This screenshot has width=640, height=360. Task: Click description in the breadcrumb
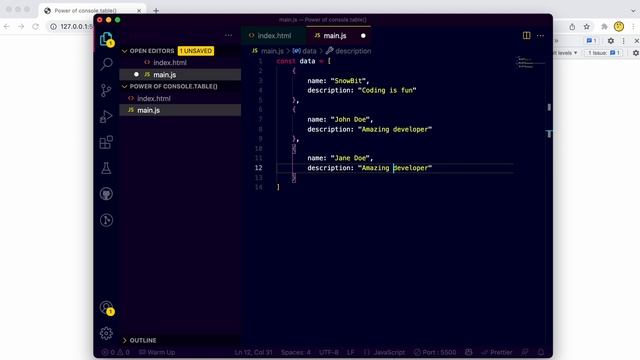point(348,51)
